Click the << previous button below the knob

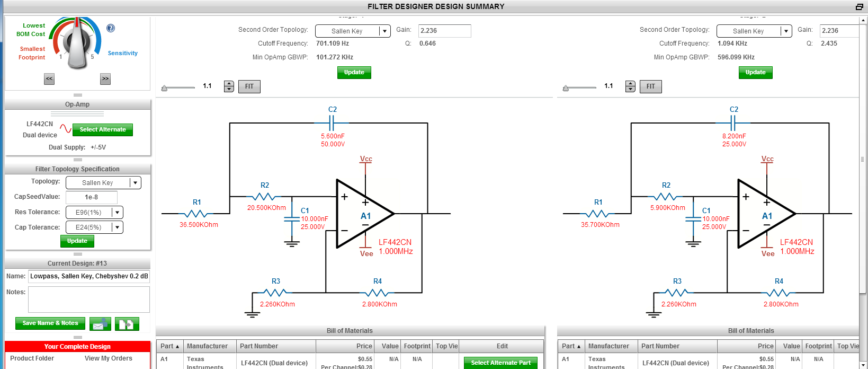[49, 79]
